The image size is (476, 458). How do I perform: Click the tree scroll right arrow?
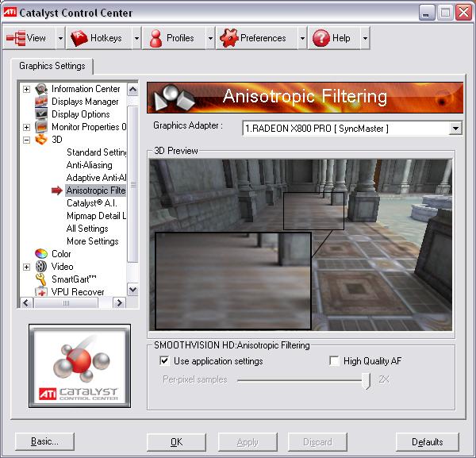(119, 302)
